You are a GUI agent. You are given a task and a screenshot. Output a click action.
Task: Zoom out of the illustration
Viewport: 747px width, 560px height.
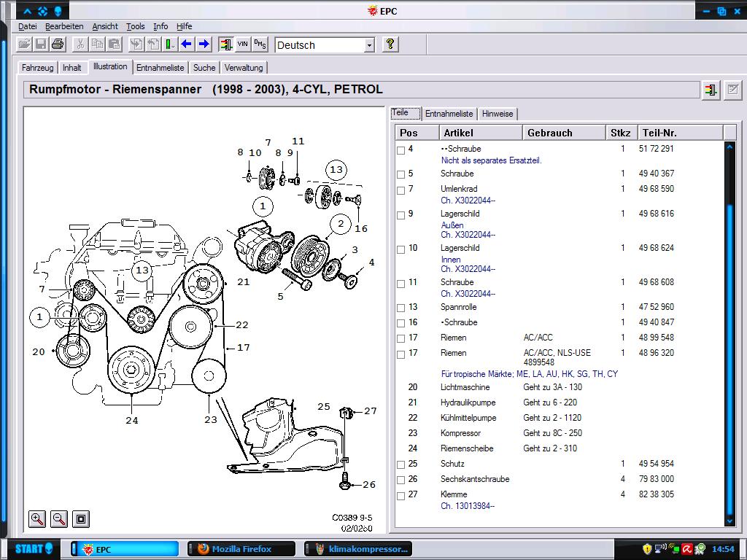click(59, 518)
